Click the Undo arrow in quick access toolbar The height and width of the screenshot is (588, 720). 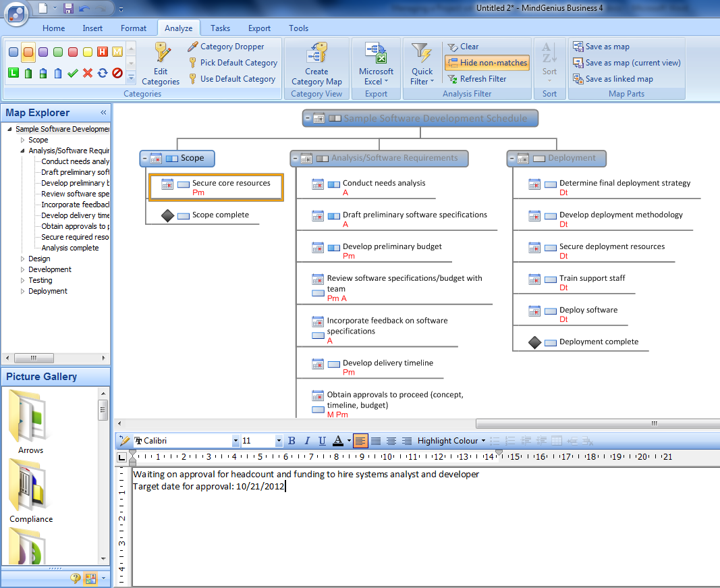[x=84, y=8]
